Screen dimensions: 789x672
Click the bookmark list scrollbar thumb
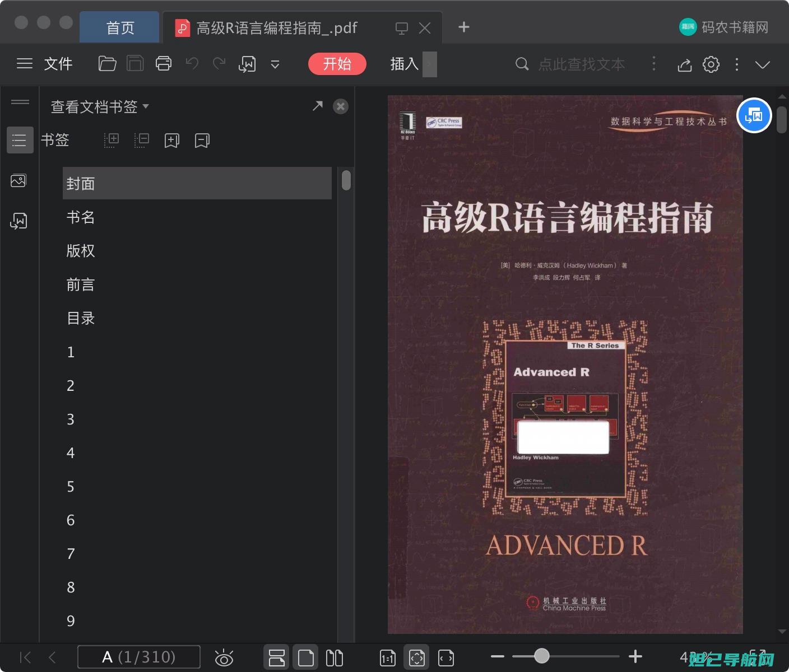(346, 180)
